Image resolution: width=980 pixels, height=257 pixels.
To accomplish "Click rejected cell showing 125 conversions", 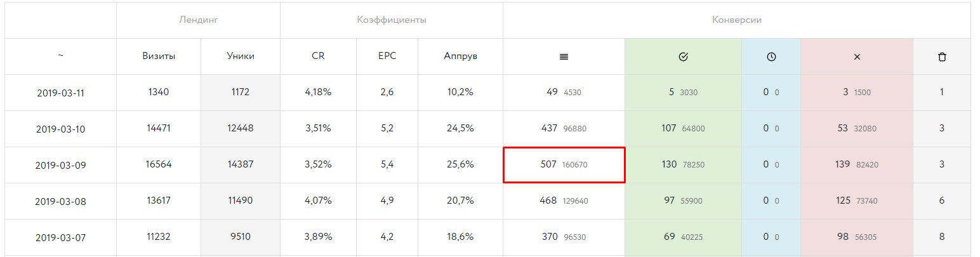I will click(x=857, y=201).
